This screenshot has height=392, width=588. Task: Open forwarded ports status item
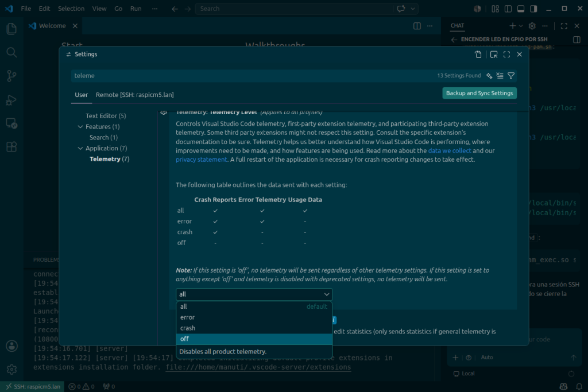pos(109,386)
